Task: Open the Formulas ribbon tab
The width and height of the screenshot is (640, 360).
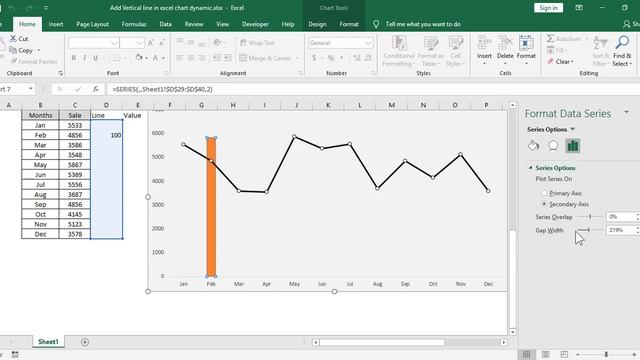Action: coord(134,24)
